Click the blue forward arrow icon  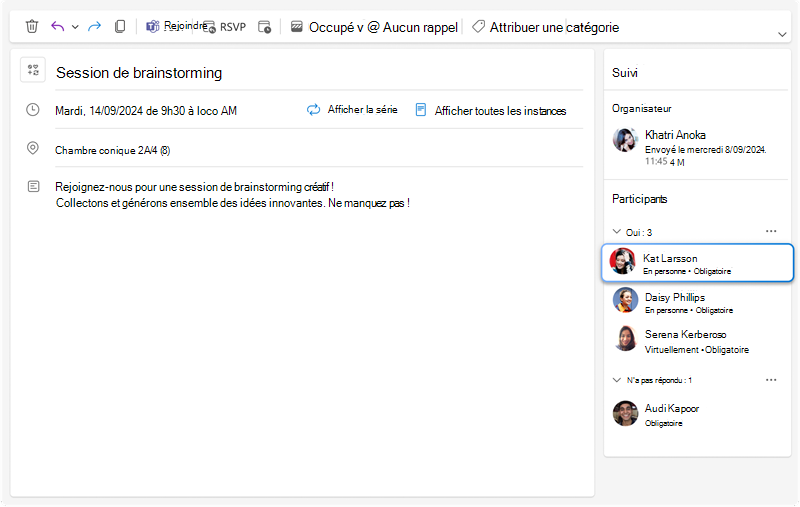click(94, 26)
